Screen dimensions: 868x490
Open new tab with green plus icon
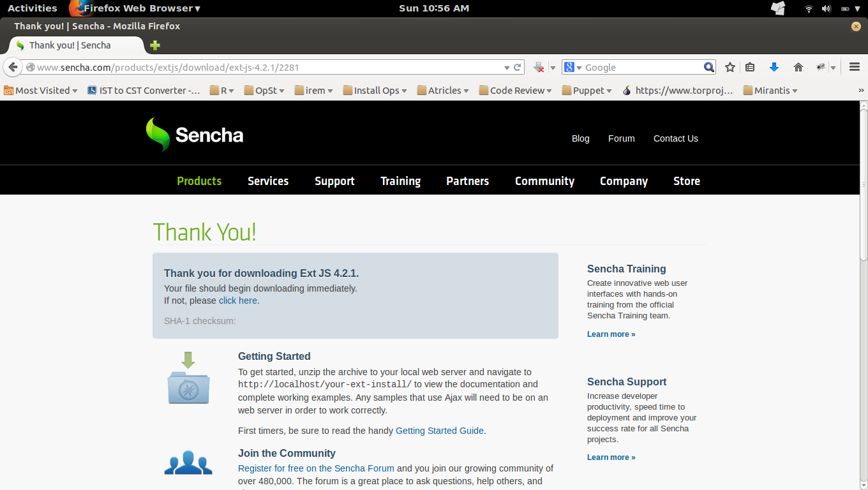(154, 45)
